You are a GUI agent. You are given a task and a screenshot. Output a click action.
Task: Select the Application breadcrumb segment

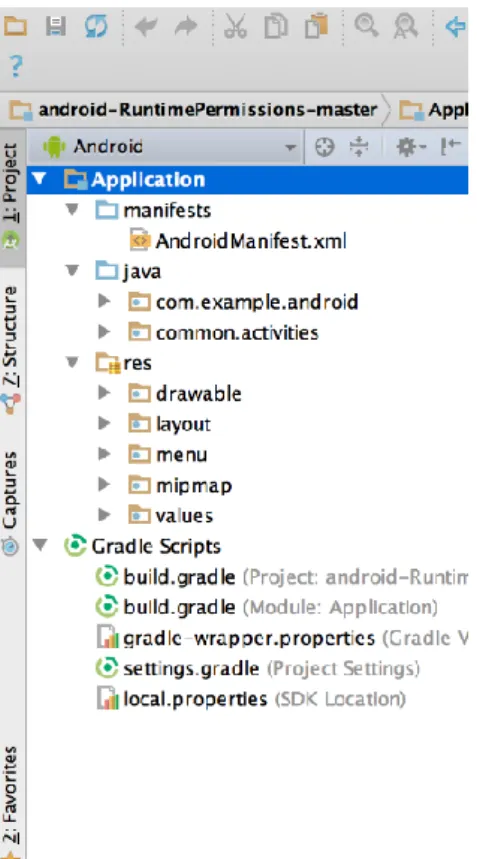(x=433, y=110)
